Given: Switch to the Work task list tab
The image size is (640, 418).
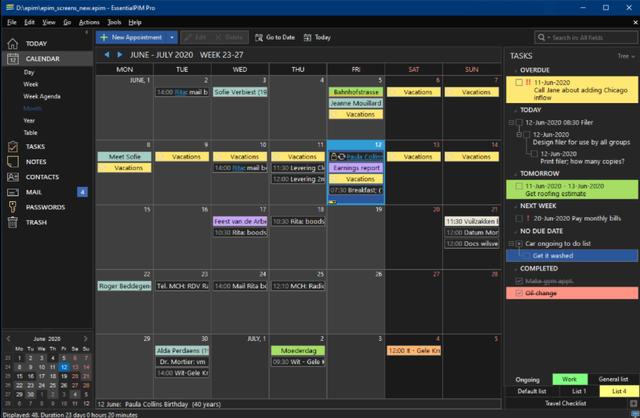Looking at the screenshot, I should pyautogui.click(x=570, y=379).
